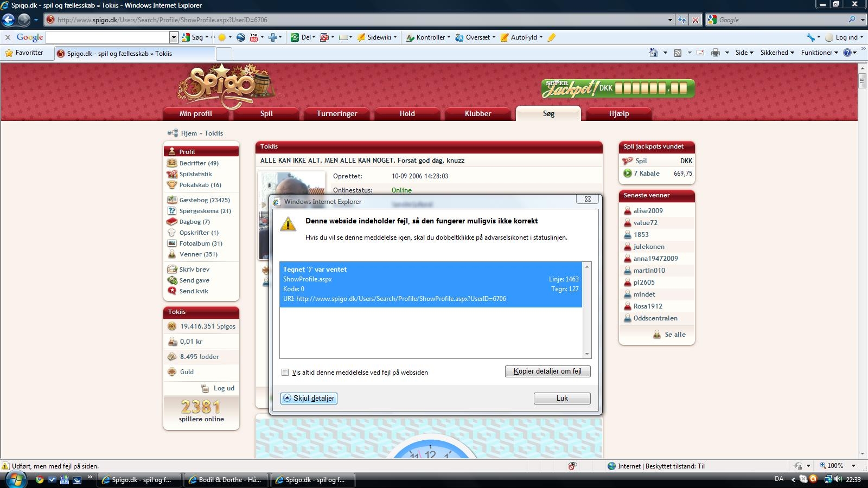Open the Turneringer tab
Viewport: 868px width, 488px height.
(337, 114)
